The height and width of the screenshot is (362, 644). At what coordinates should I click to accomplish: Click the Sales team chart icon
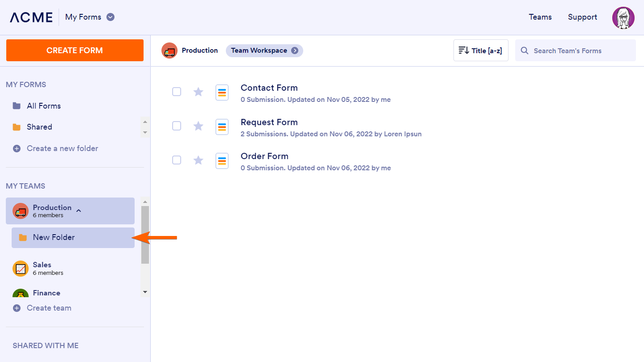21,269
